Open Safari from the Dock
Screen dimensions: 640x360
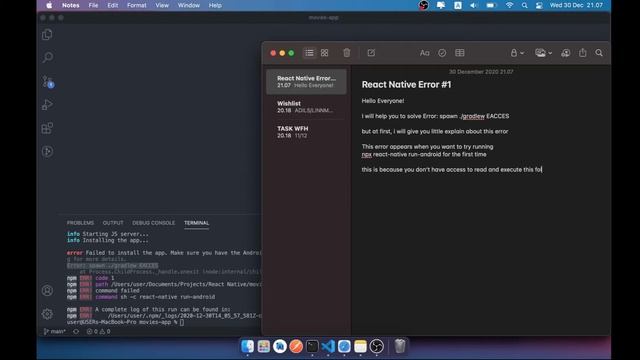tap(344, 346)
